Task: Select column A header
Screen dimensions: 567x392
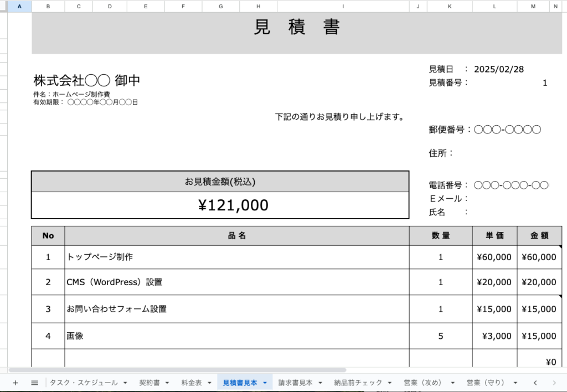Action: 19,6
